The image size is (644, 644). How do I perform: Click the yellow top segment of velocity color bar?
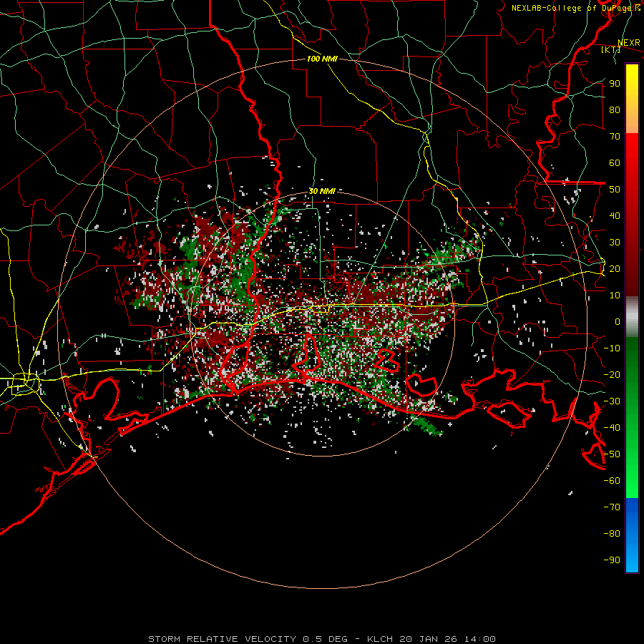pyautogui.click(x=632, y=99)
